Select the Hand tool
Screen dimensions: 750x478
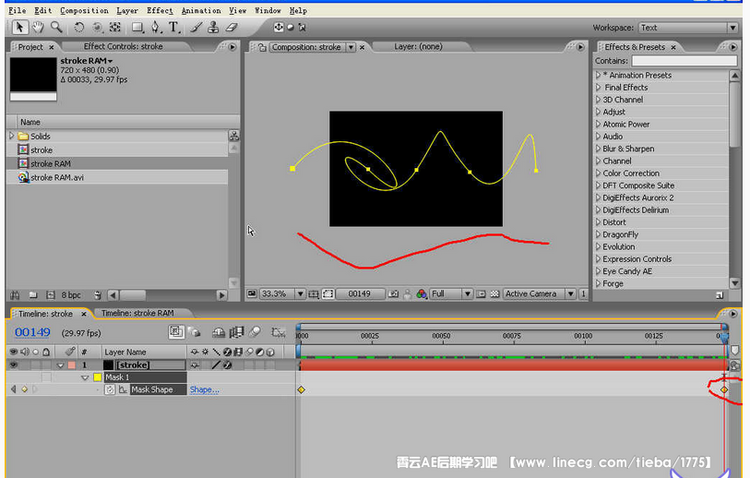click(38, 27)
